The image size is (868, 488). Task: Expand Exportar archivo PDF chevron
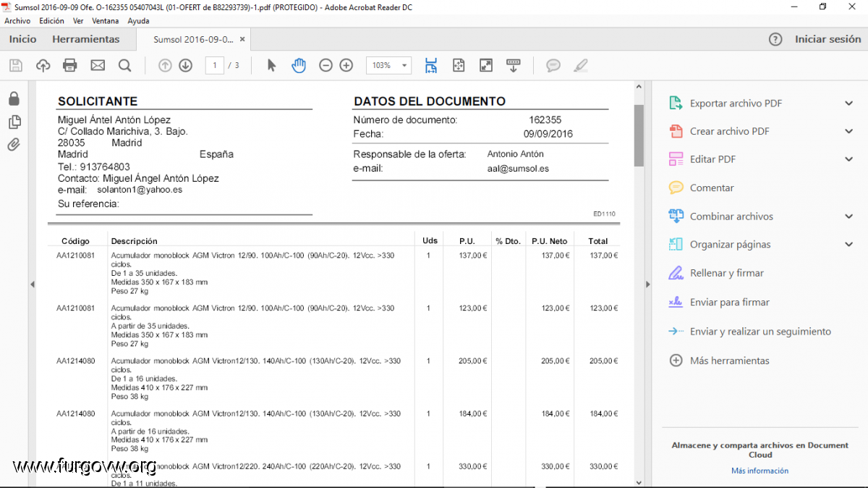849,104
